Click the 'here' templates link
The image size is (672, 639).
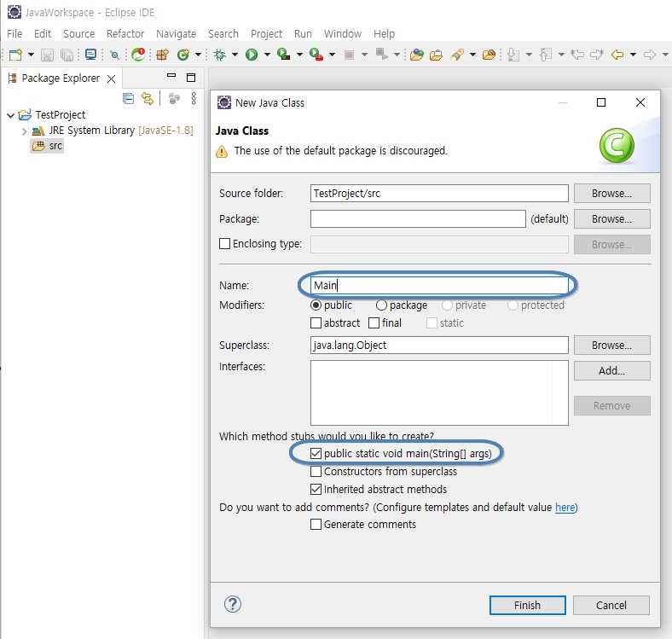pos(565,508)
